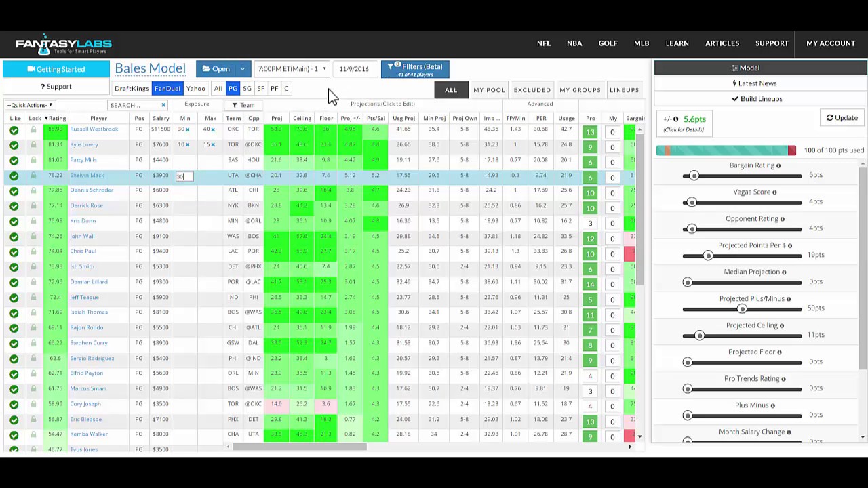Open the MLB menu item

click(x=642, y=43)
